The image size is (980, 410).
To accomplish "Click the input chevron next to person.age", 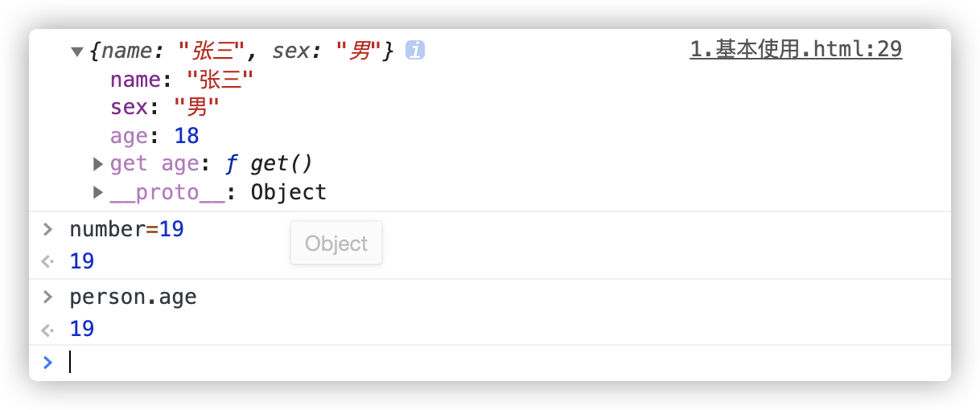I will [x=47, y=297].
